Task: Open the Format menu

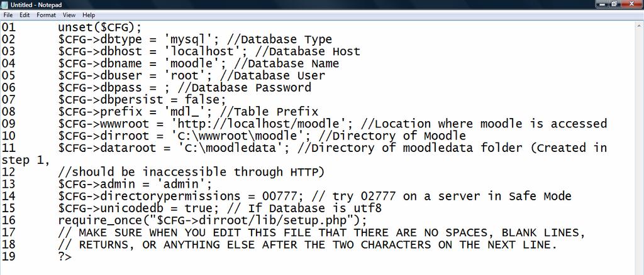Action: tap(46, 14)
